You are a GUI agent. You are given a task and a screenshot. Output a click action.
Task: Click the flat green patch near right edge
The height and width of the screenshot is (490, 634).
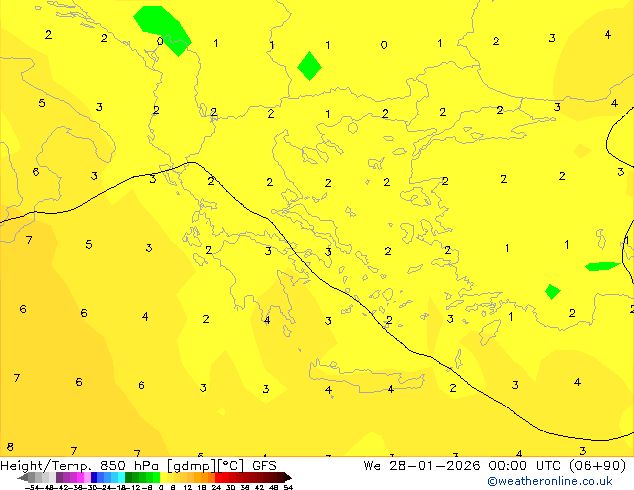pos(603,266)
